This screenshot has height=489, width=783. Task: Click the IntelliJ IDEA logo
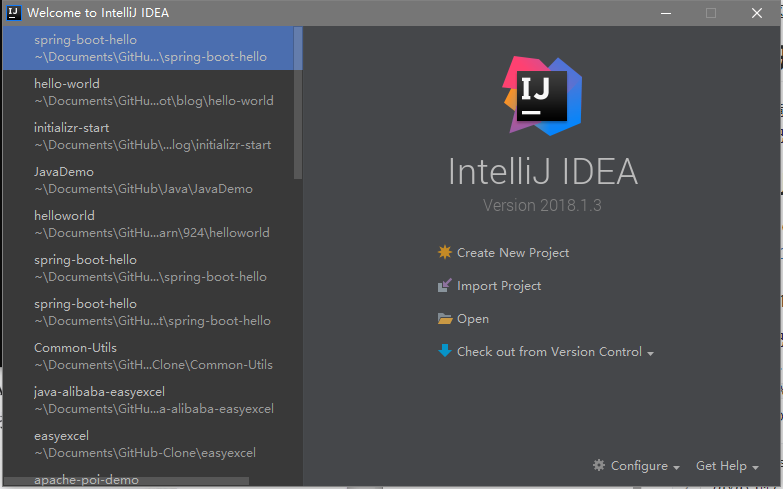pyautogui.click(x=542, y=95)
